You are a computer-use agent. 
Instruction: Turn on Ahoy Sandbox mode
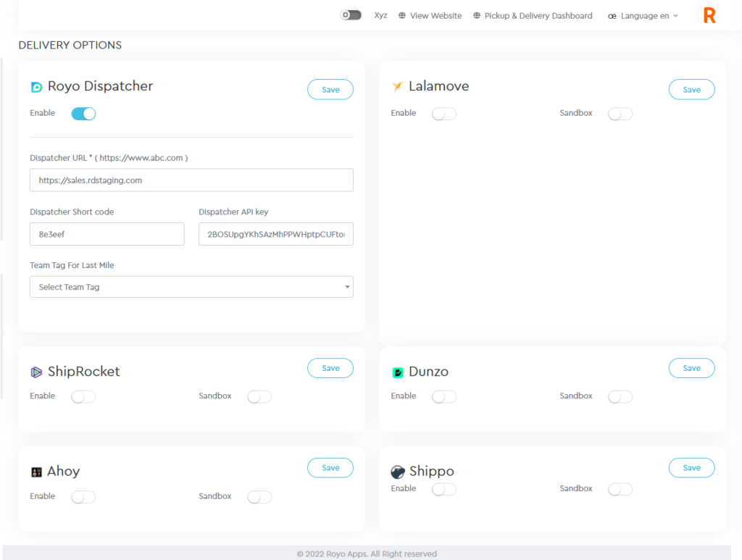tap(259, 497)
